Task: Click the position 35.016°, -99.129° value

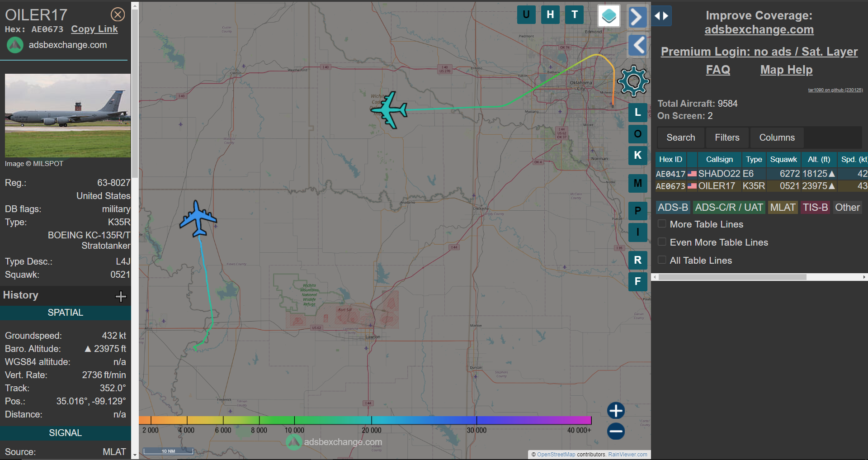Action: click(x=91, y=401)
